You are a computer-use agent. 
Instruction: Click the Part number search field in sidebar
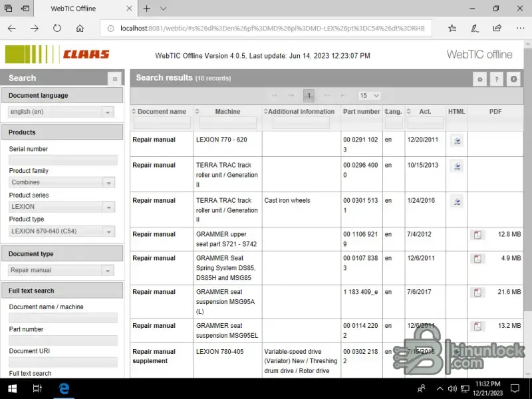pyautogui.click(x=63, y=340)
